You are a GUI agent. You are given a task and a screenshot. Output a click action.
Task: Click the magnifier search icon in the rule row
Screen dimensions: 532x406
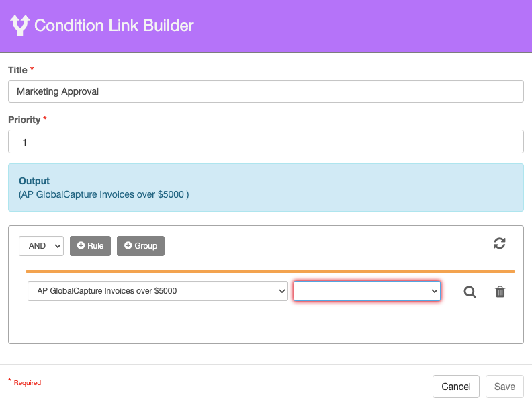pyautogui.click(x=470, y=292)
